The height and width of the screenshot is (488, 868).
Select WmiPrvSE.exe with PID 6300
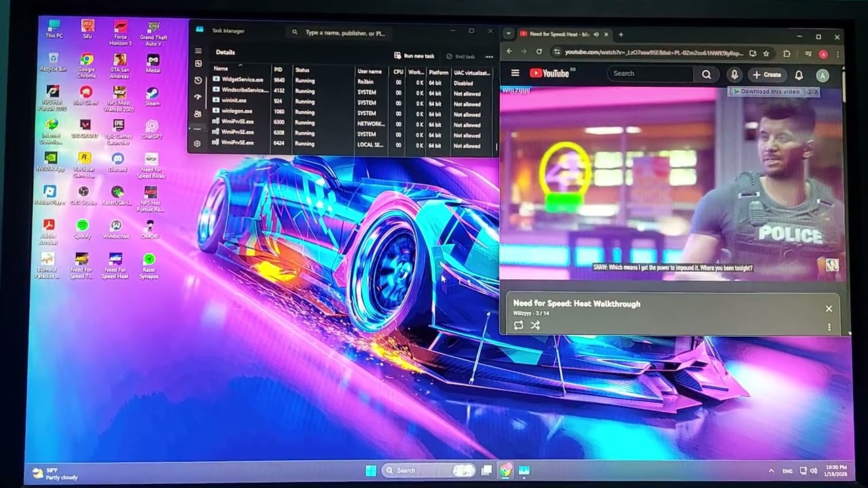(353, 123)
